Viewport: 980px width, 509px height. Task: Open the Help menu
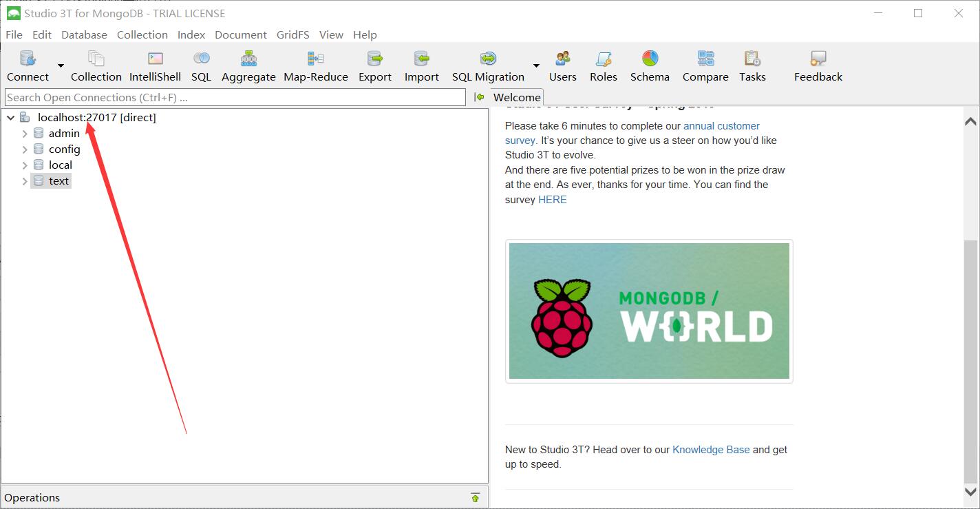(x=365, y=34)
